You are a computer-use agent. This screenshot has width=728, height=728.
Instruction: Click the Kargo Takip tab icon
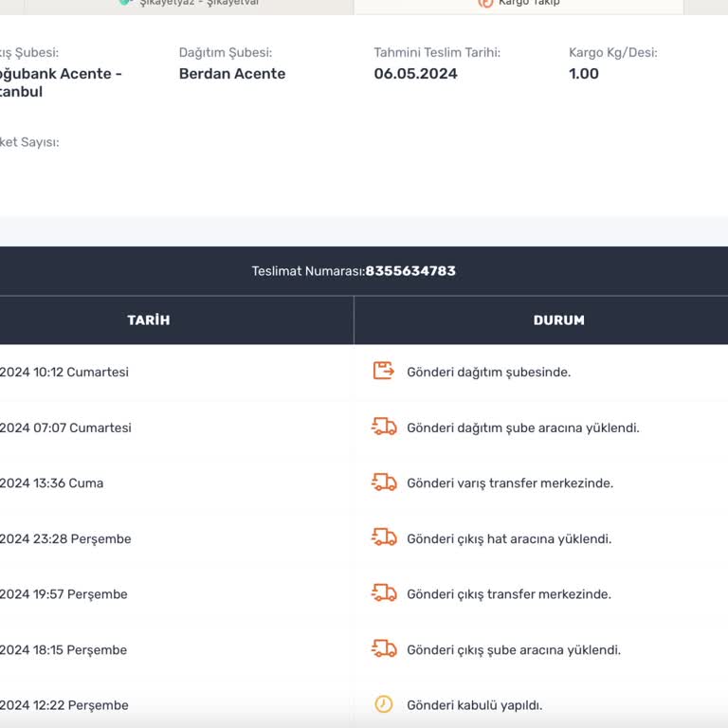click(485, 3)
